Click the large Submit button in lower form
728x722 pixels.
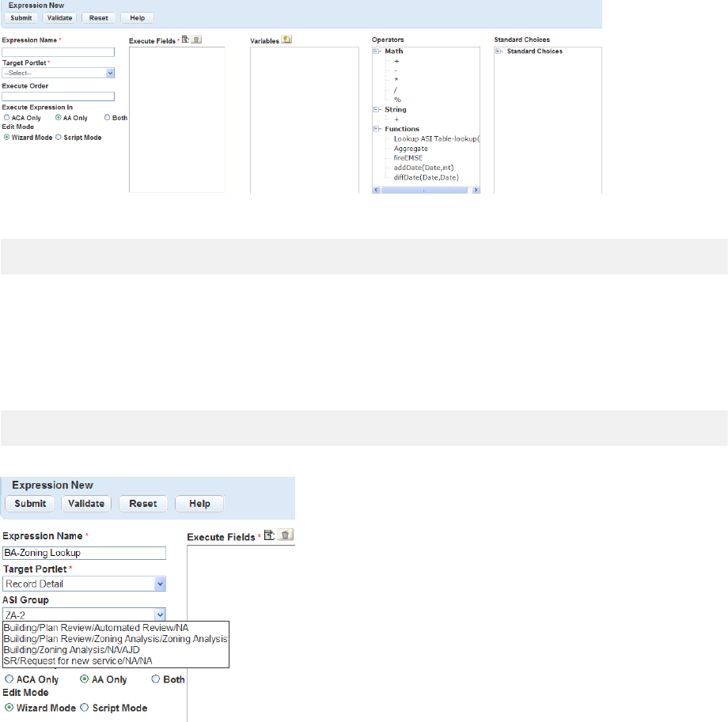point(30,504)
